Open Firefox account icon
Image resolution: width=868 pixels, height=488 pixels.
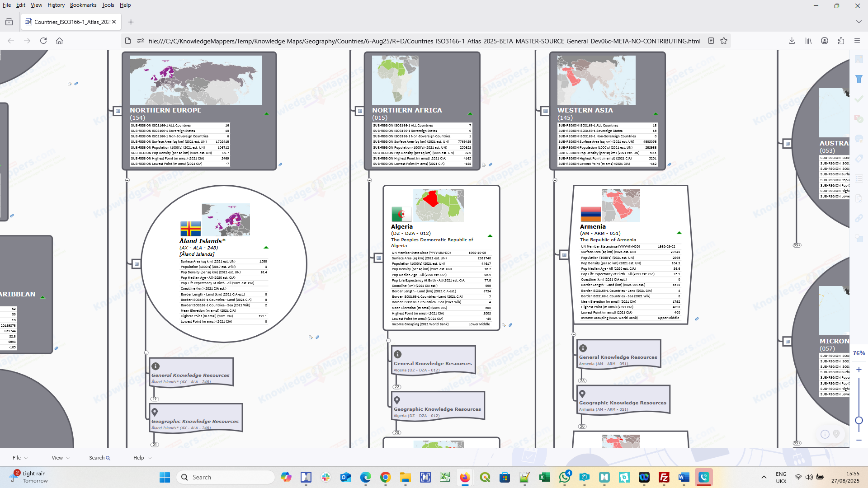[825, 41]
